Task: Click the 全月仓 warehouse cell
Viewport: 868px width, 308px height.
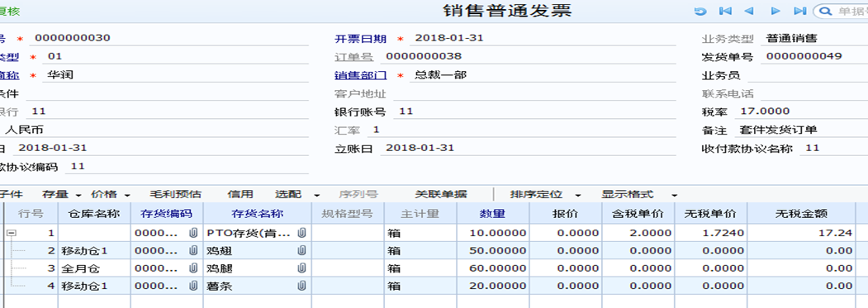Action: coord(94,268)
